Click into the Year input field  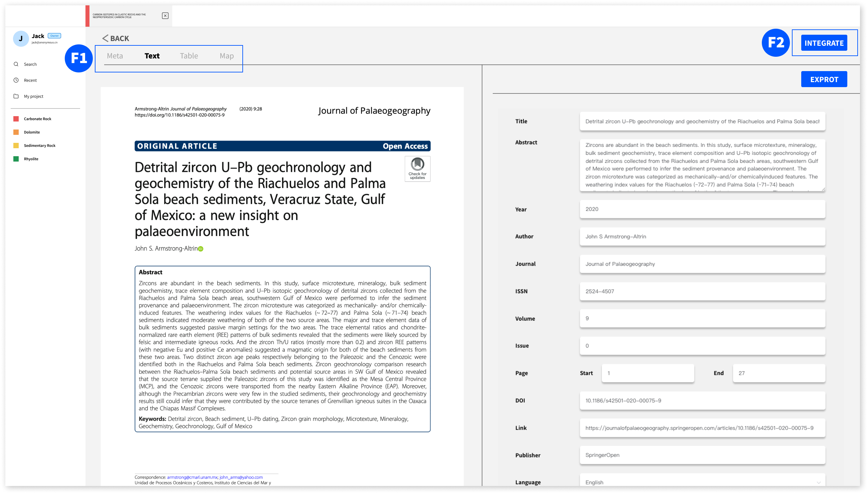[x=702, y=209]
